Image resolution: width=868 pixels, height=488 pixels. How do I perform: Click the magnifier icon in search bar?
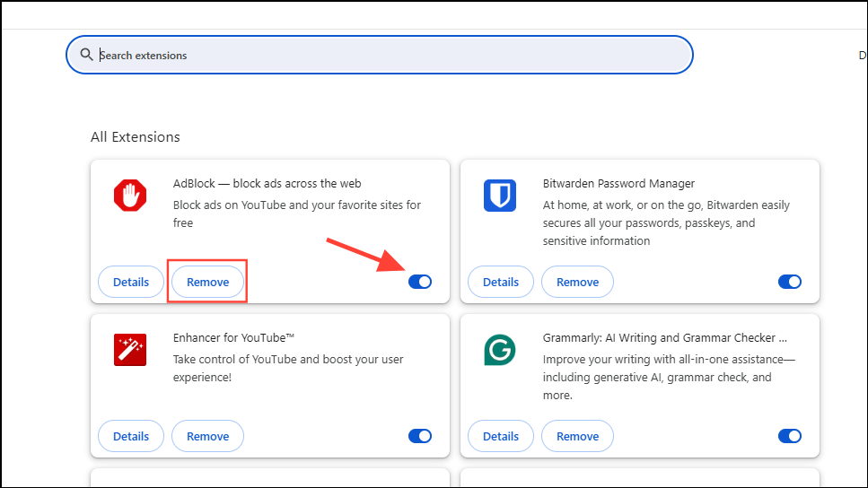point(86,54)
